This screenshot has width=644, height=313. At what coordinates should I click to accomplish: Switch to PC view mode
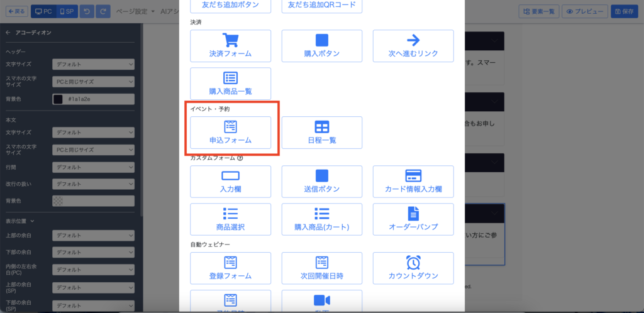pyautogui.click(x=43, y=11)
